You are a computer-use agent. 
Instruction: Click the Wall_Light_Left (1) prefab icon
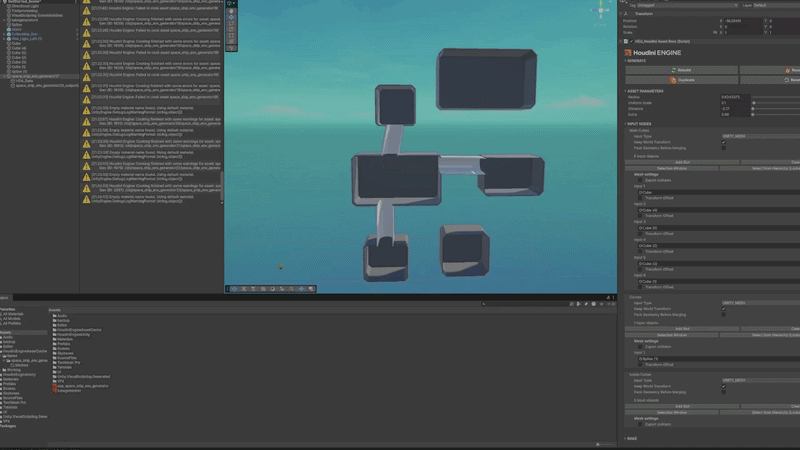[9, 39]
